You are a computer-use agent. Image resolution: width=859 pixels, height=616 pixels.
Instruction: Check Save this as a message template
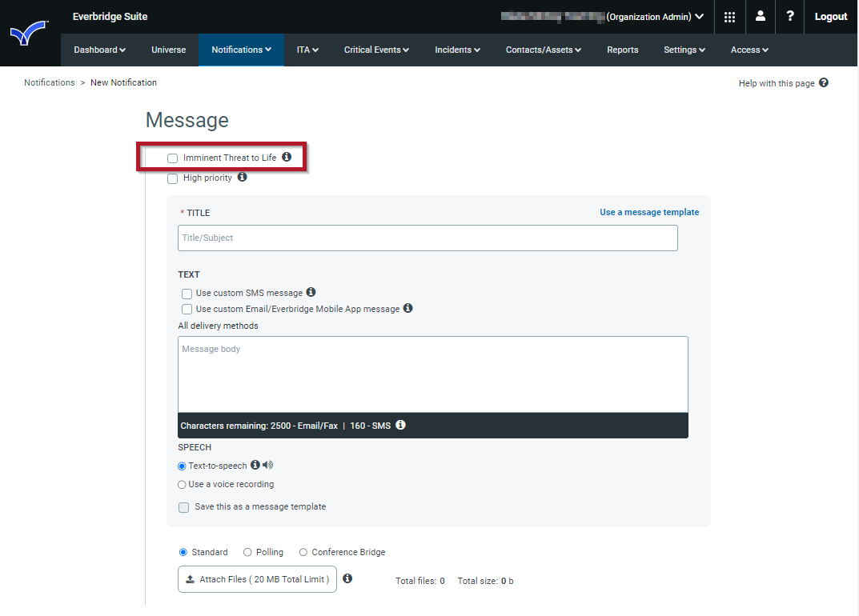(183, 507)
